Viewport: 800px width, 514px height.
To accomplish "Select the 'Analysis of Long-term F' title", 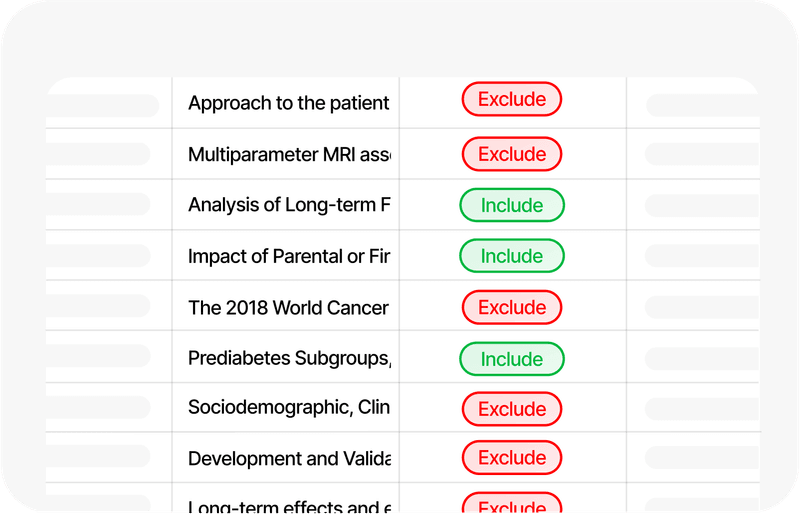I will (x=288, y=205).
